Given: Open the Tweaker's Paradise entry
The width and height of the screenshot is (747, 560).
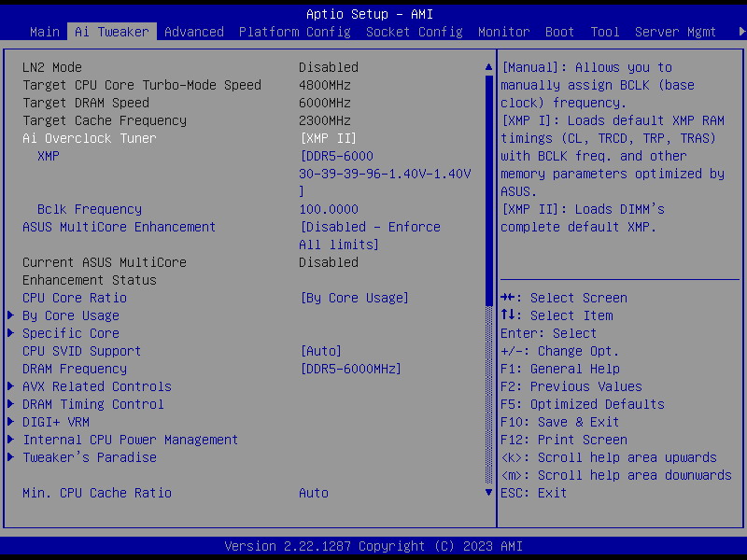Looking at the screenshot, I should click(90, 457).
